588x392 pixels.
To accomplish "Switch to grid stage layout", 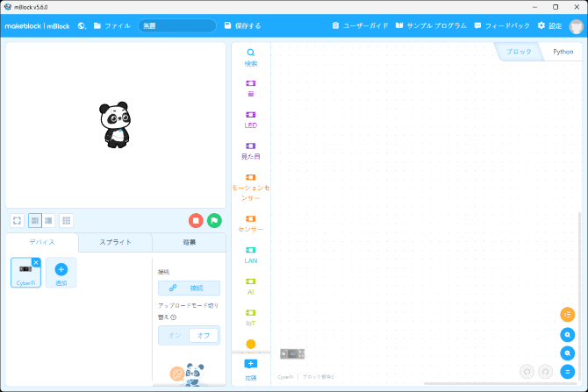I will pyautogui.click(x=67, y=220).
